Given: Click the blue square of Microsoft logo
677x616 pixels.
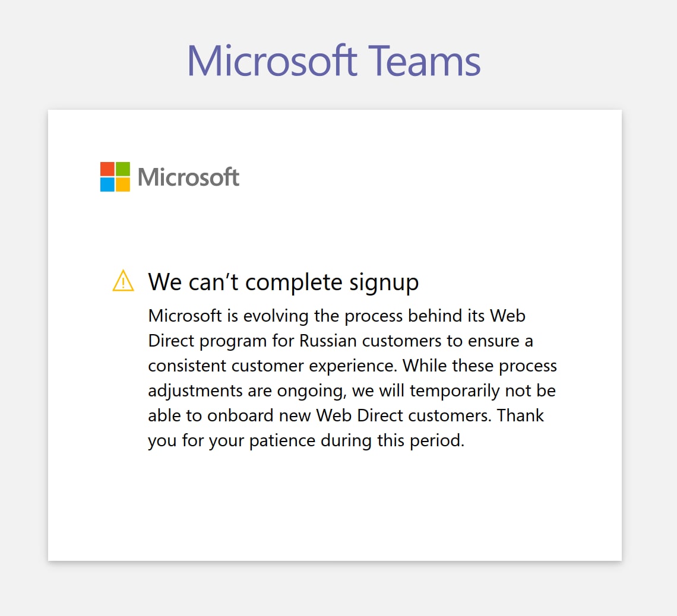Looking at the screenshot, I should 107,185.
